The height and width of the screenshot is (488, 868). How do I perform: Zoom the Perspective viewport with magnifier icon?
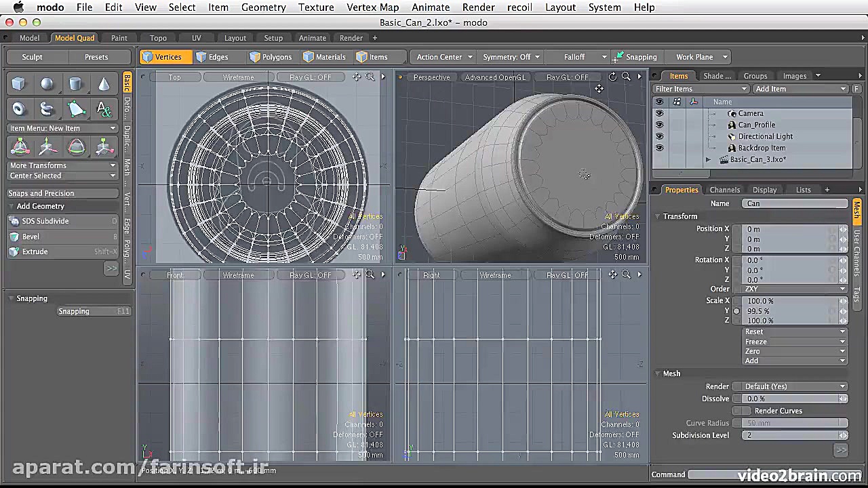(626, 77)
